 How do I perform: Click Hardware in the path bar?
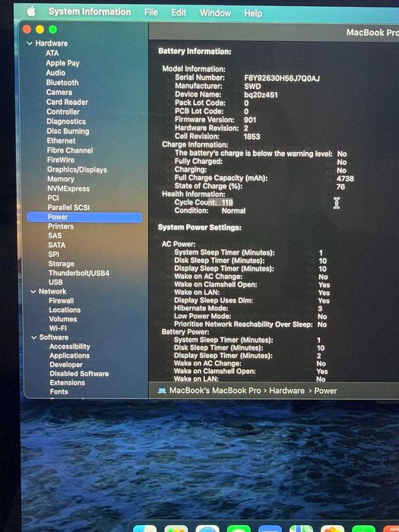[287, 391]
